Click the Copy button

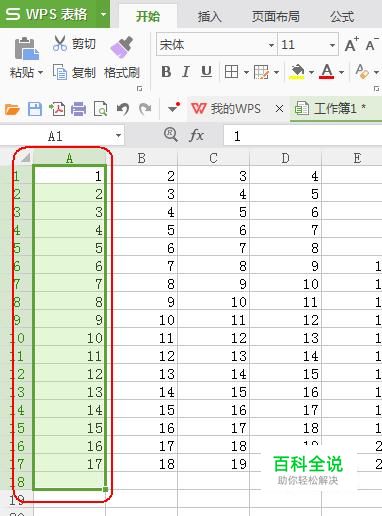(74, 72)
